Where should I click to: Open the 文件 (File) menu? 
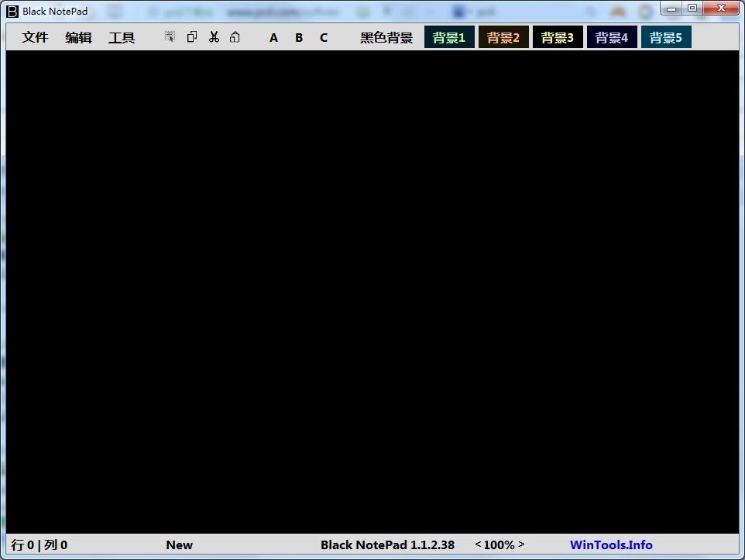click(x=36, y=37)
